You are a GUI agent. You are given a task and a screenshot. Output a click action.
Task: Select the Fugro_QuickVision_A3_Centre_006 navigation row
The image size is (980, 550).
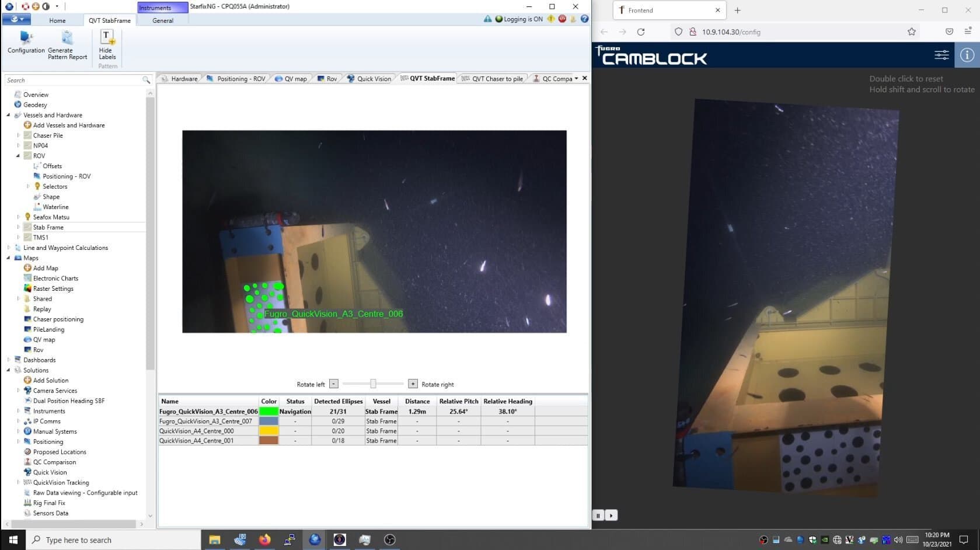(x=208, y=411)
